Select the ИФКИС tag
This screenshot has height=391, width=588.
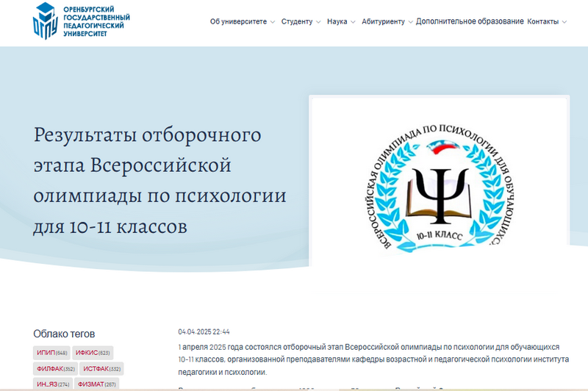[x=93, y=353]
